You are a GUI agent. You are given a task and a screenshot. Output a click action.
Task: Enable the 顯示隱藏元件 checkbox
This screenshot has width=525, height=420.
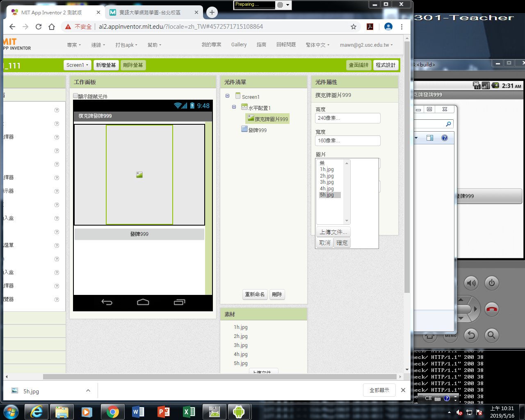tap(75, 96)
